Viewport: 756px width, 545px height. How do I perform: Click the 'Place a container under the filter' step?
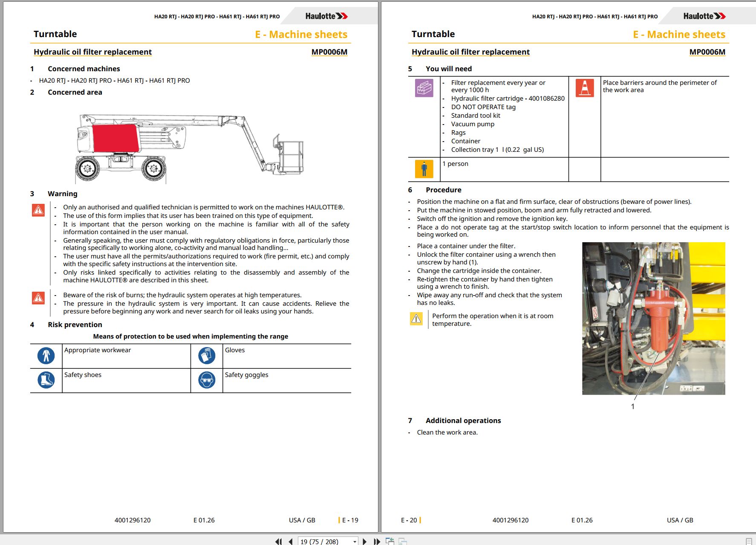466,246
